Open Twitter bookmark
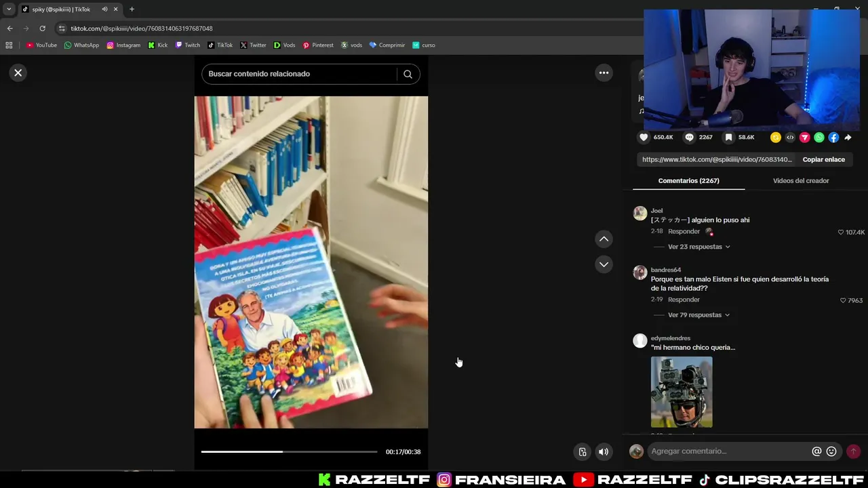Image resolution: width=868 pixels, height=488 pixels. (x=253, y=45)
